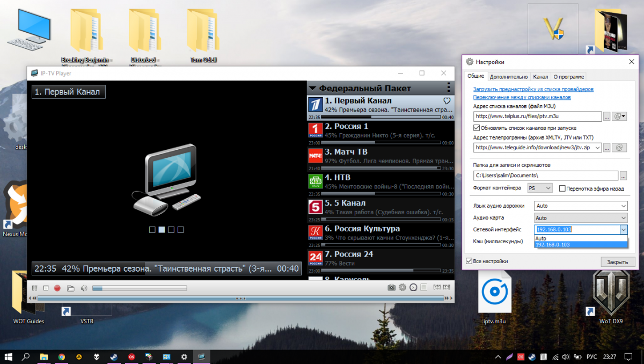644x364 pixels.
Task: Click the recordings folder path field
Action: pos(546,176)
